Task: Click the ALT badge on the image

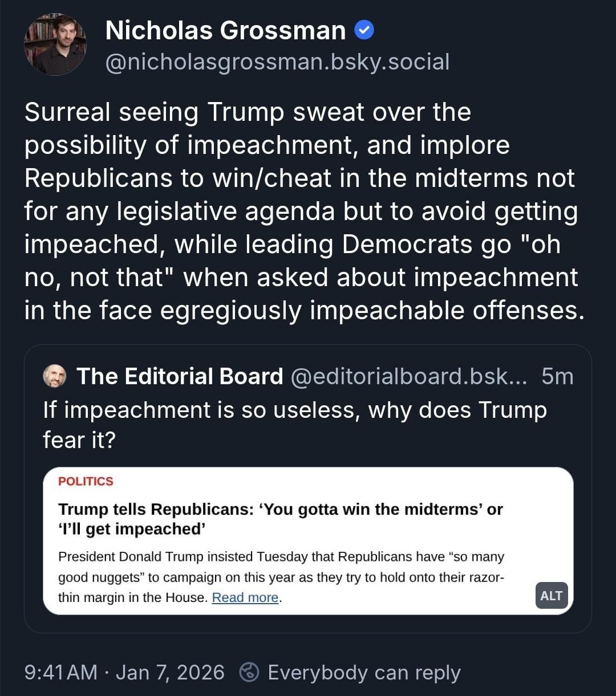Action: (x=551, y=596)
